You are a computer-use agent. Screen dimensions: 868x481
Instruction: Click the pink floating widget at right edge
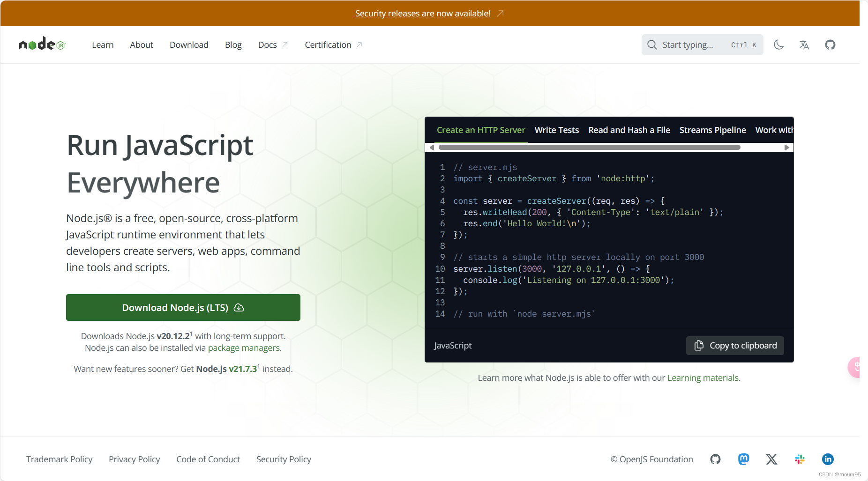[854, 367]
